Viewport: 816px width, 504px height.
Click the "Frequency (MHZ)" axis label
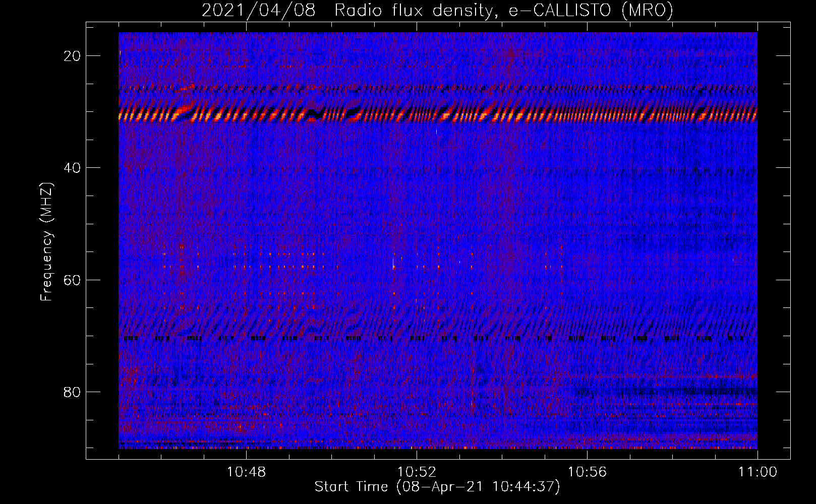pos(46,242)
